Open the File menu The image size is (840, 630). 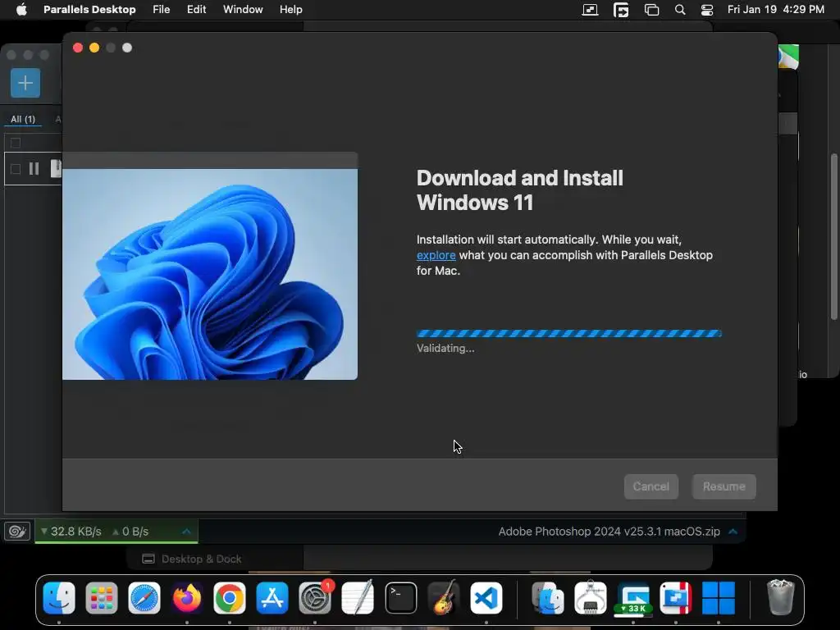click(x=162, y=10)
